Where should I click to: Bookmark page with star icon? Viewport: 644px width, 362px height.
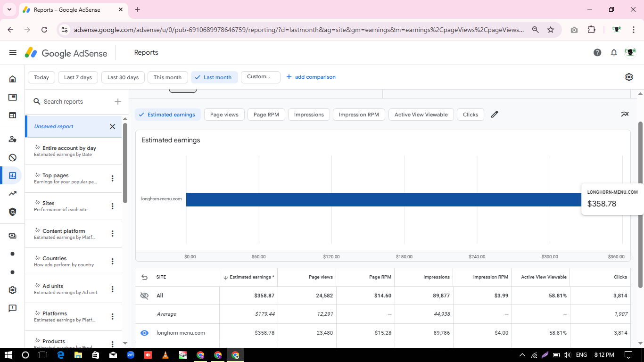point(551,30)
